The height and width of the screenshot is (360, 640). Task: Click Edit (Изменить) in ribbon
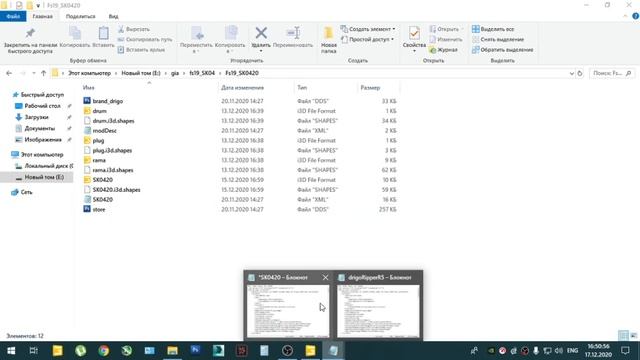pyautogui.click(x=446, y=39)
